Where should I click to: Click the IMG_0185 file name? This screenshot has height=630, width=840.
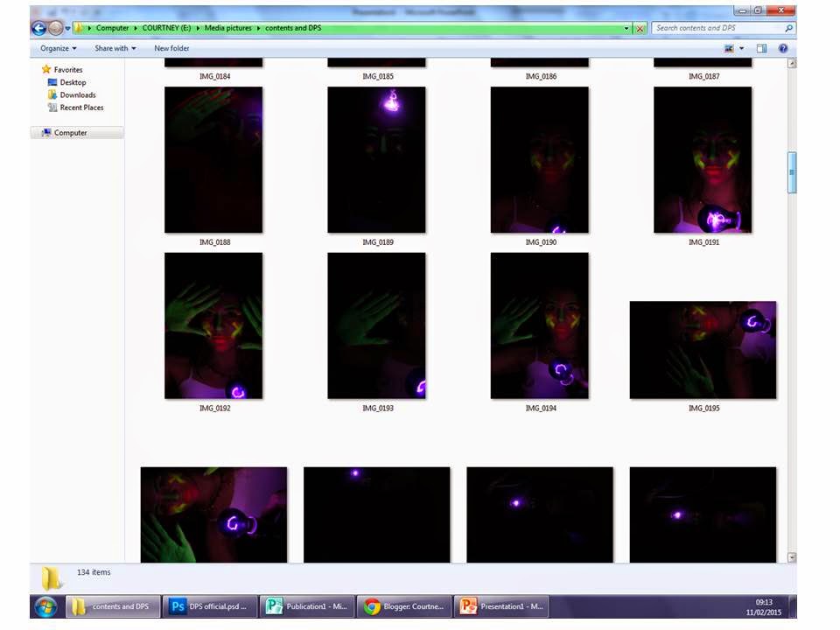378,77
